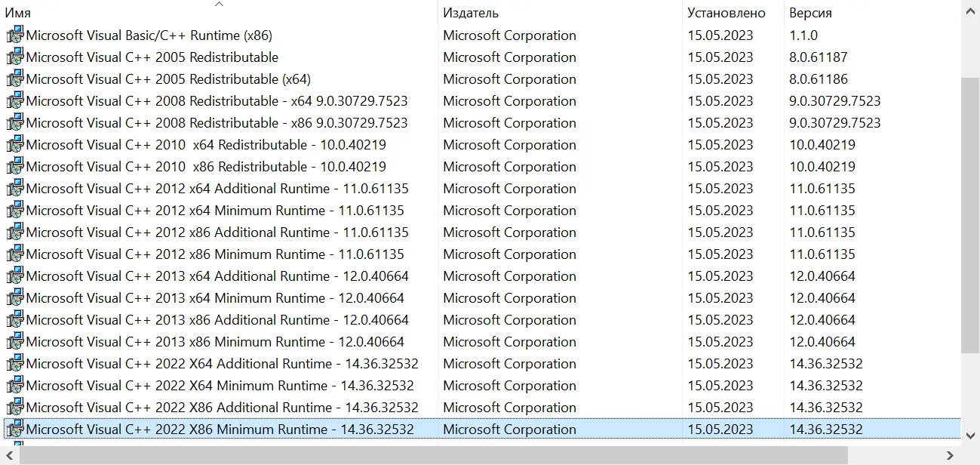Screen dimensions: 980x465
Task: Sort entries by the Версия column
Action: (x=810, y=13)
